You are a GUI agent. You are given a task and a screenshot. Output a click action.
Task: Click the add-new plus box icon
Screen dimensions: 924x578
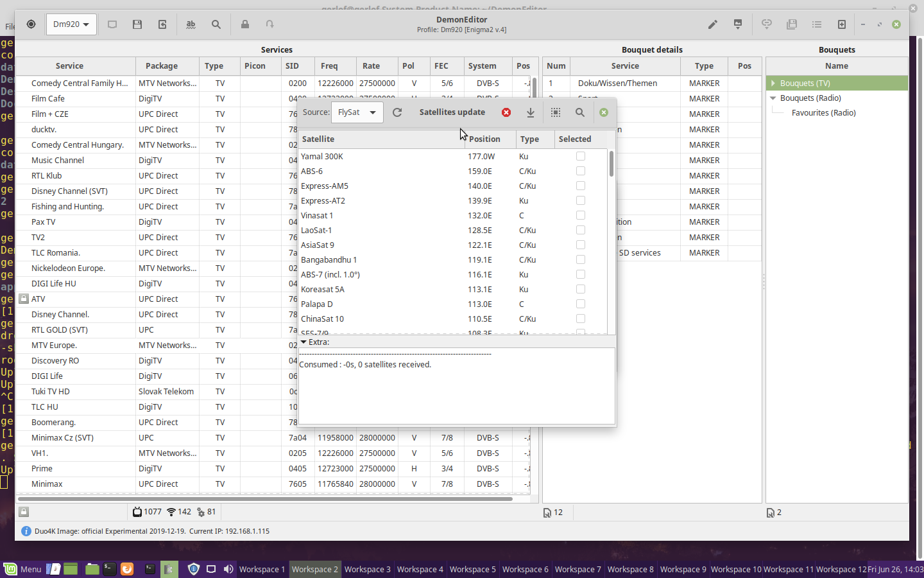point(842,24)
